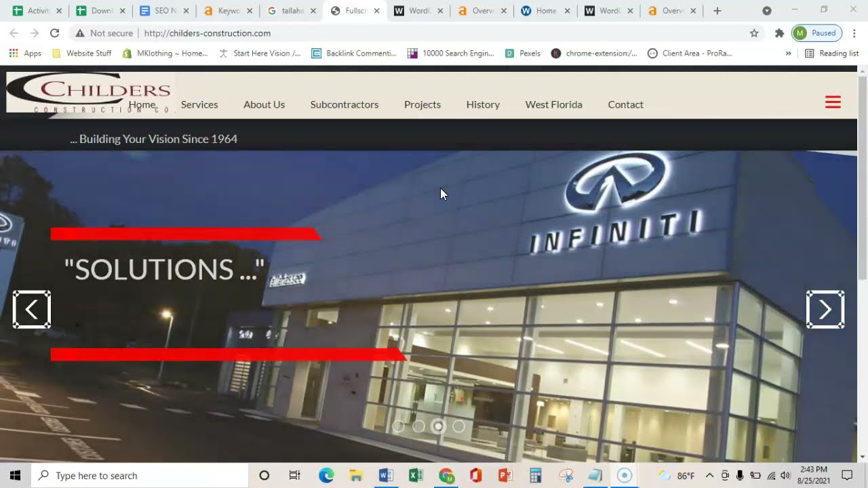
Task: Bookmark this page with the star icon
Action: point(754,33)
